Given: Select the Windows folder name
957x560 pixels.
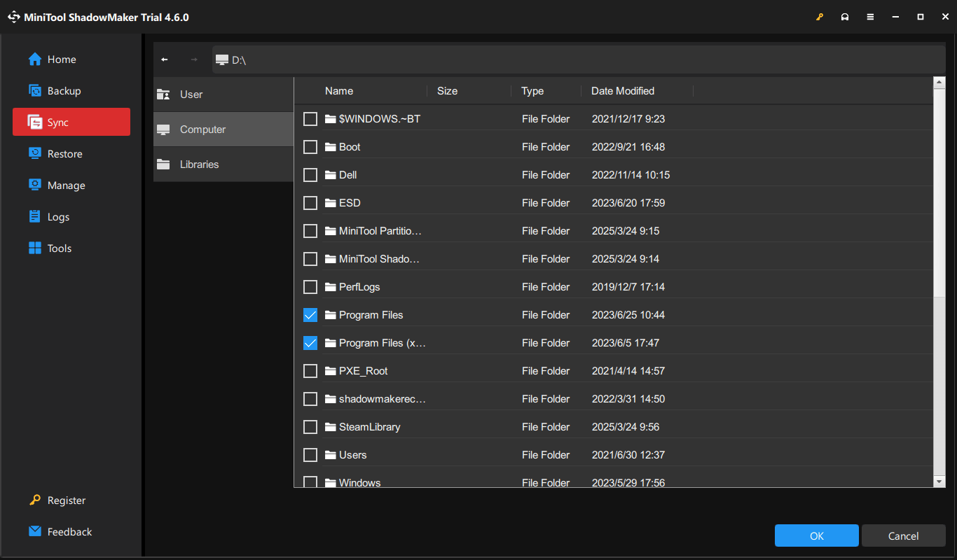Looking at the screenshot, I should click(x=360, y=482).
